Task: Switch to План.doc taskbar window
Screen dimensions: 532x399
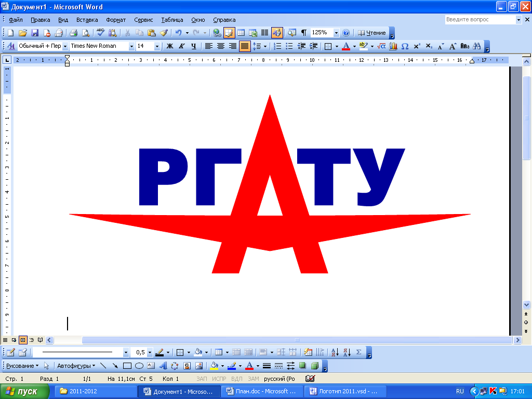Action: (x=262, y=392)
